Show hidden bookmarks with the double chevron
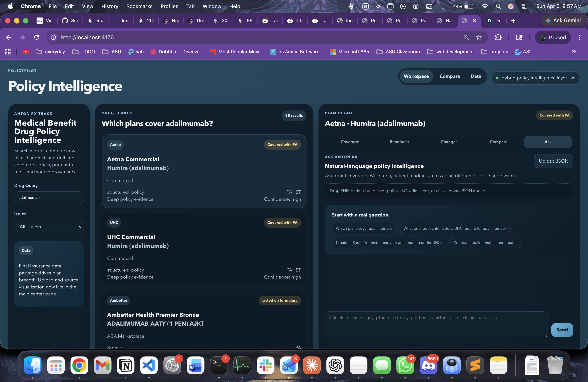Screen dimensions: 588x382 tap(574, 52)
